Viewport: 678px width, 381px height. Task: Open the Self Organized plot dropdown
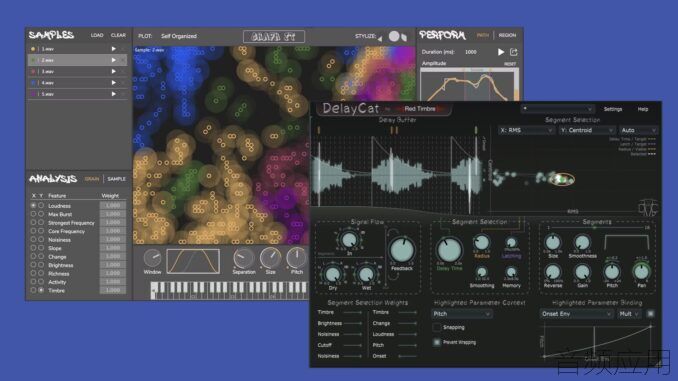tap(179, 36)
